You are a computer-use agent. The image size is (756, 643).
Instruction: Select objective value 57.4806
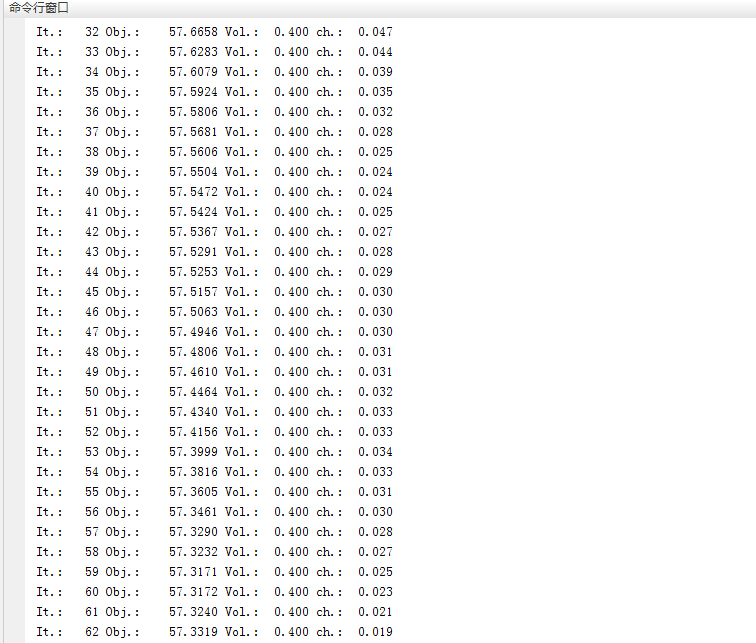point(193,352)
